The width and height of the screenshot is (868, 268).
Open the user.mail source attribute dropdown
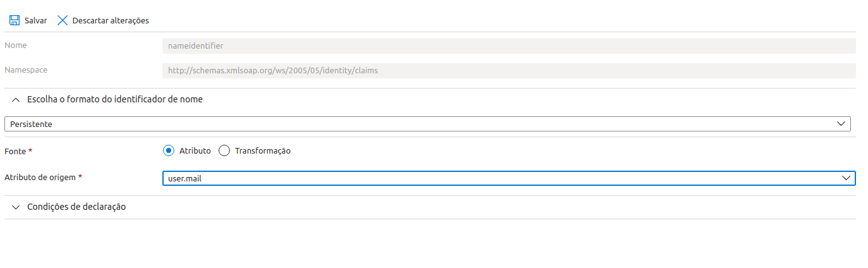click(509, 178)
